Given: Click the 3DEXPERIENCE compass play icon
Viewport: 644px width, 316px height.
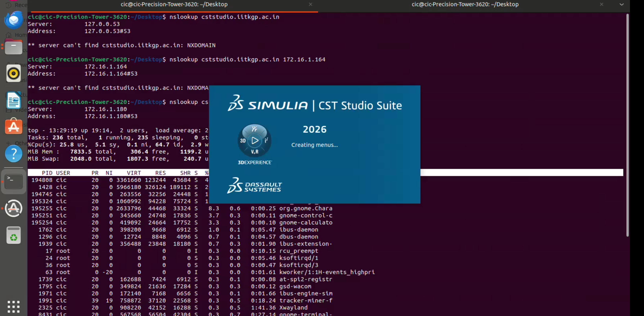Looking at the screenshot, I should (x=254, y=141).
